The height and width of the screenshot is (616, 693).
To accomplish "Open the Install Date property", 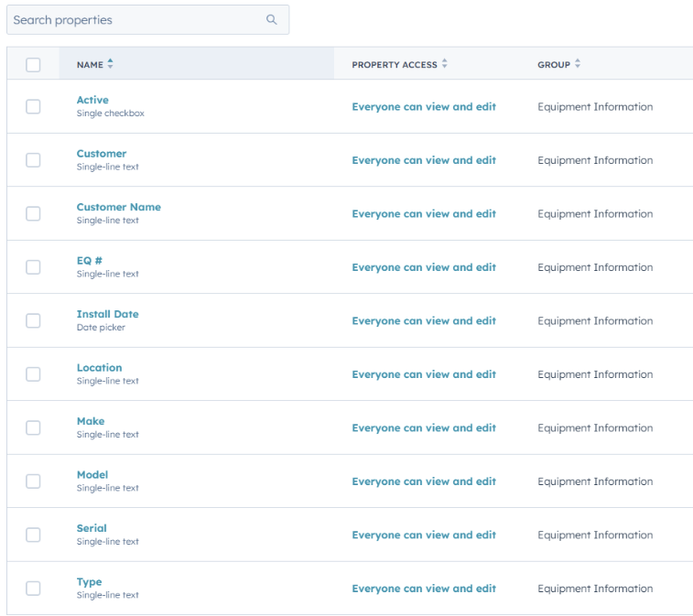I will 107,314.
